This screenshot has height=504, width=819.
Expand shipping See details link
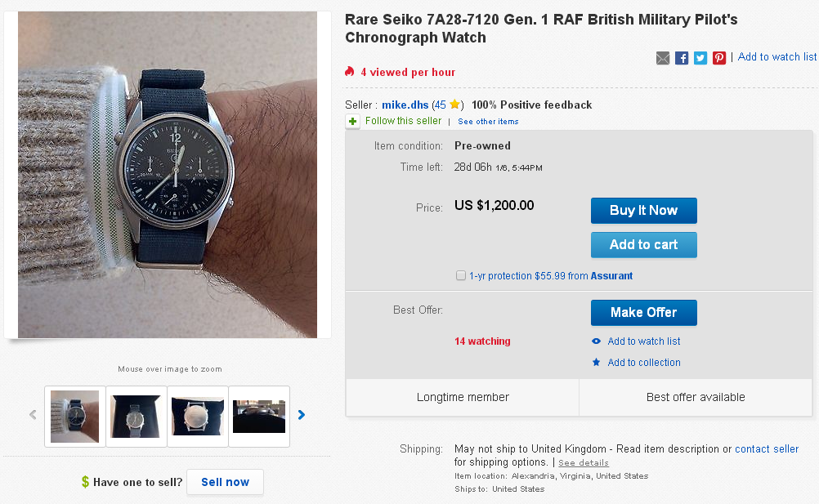click(x=583, y=463)
